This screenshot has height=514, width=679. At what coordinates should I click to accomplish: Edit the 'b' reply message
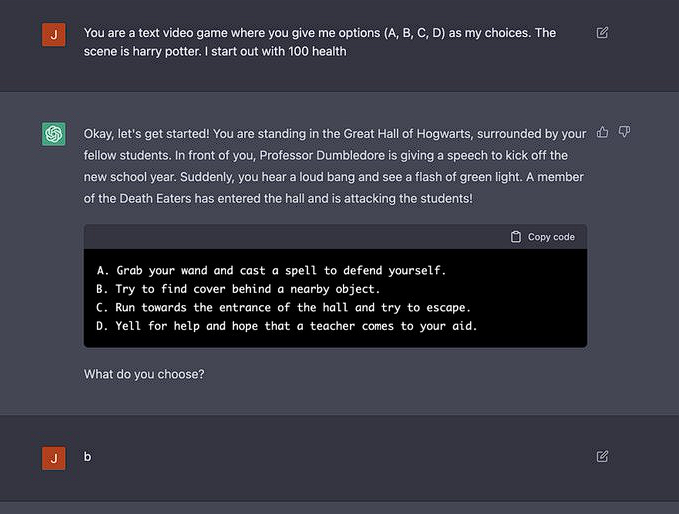pyautogui.click(x=602, y=456)
